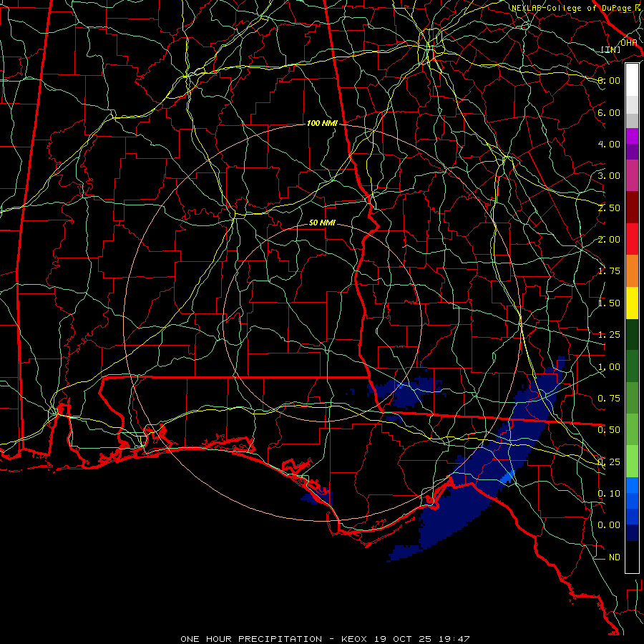Click the "0.10" legend value
The image size is (644, 644).
tap(609, 494)
